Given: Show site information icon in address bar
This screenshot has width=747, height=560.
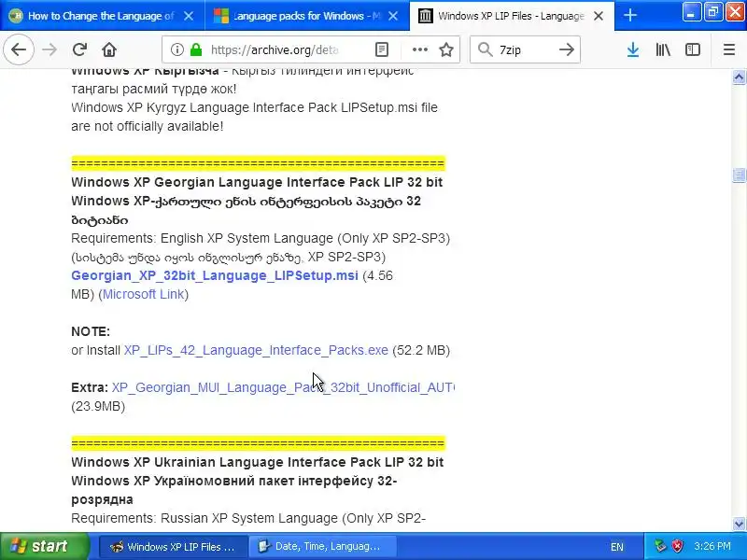Looking at the screenshot, I should click(x=177, y=49).
